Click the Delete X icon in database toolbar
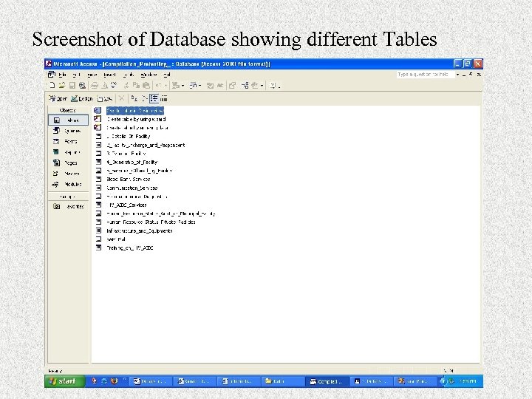 (121, 98)
